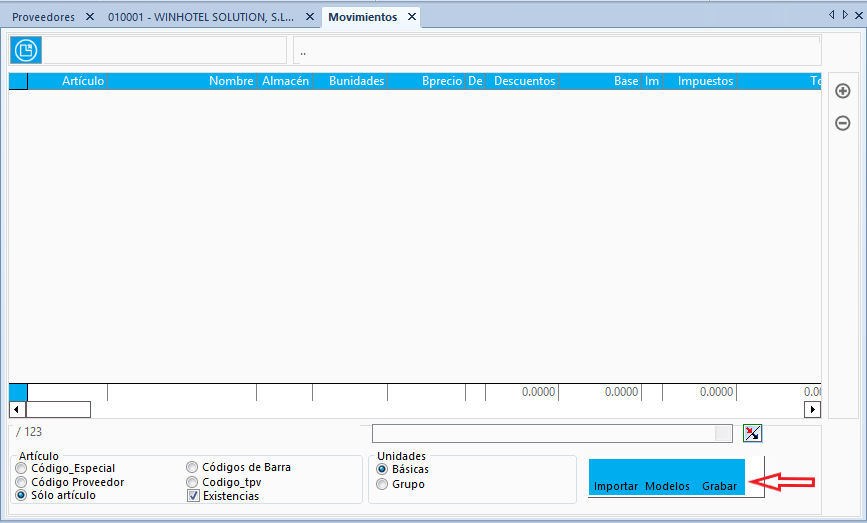Close the Proveedores tab

point(90,17)
